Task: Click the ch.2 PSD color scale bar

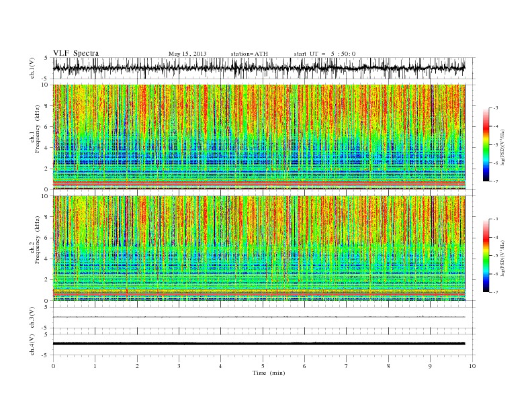Action: click(486, 255)
